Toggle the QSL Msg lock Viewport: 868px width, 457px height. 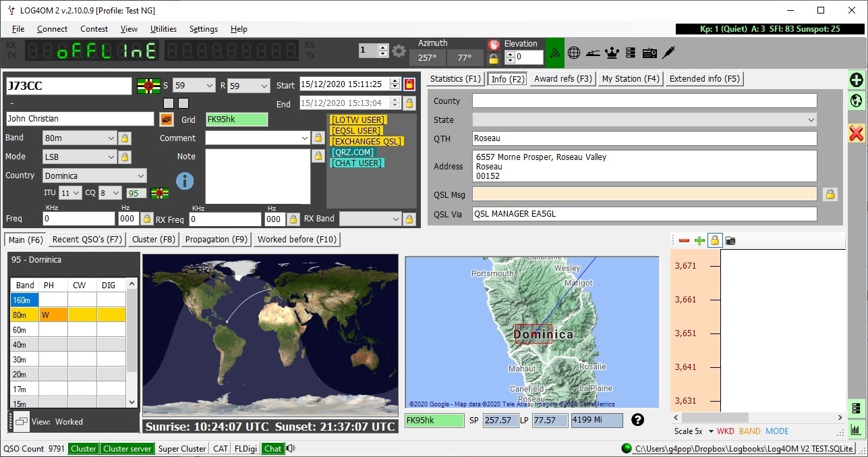tap(830, 194)
